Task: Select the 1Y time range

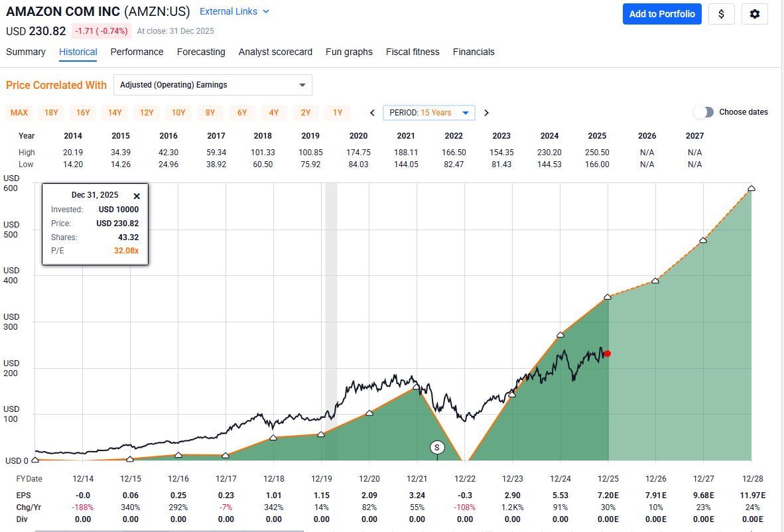Action: pyautogui.click(x=337, y=113)
